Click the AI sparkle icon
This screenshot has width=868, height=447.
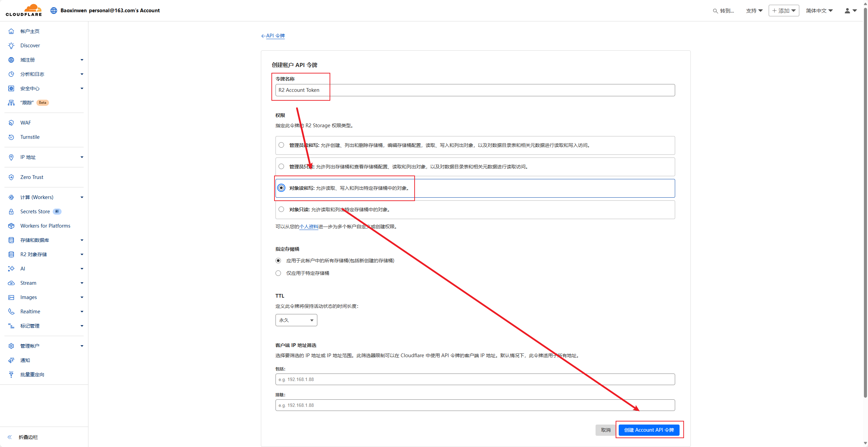(x=11, y=269)
